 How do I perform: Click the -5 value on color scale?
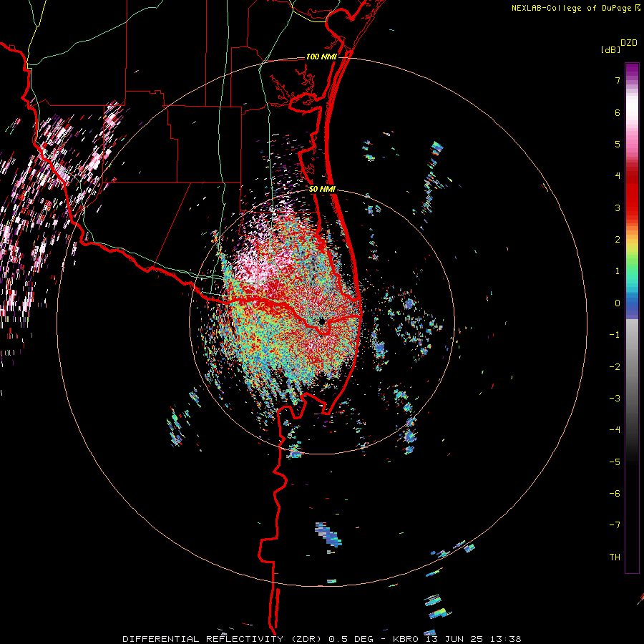(x=615, y=462)
